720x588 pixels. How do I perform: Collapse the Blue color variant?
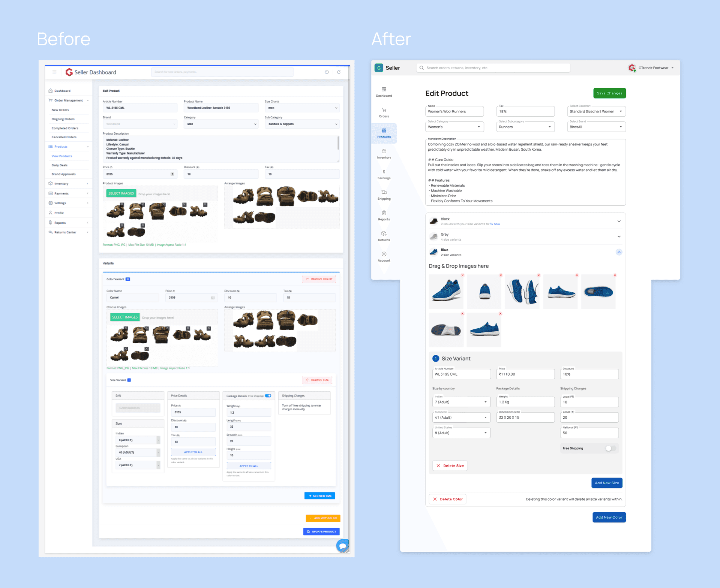point(619,252)
